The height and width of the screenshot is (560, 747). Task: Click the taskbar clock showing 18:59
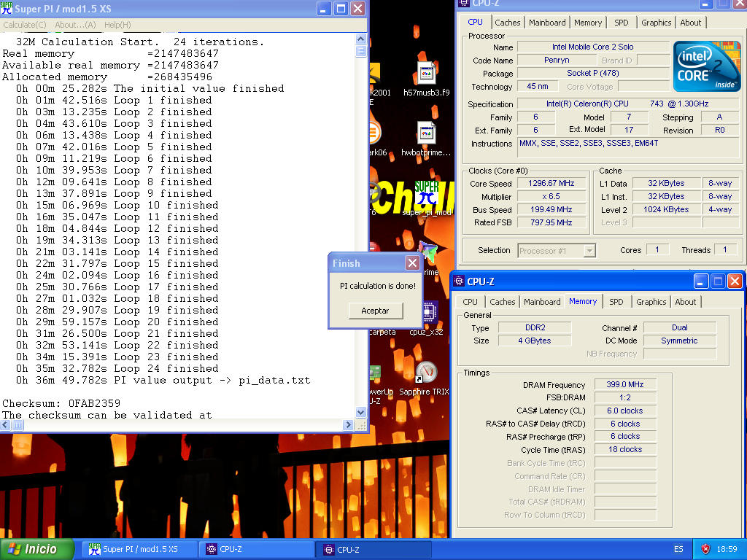(x=727, y=549)
